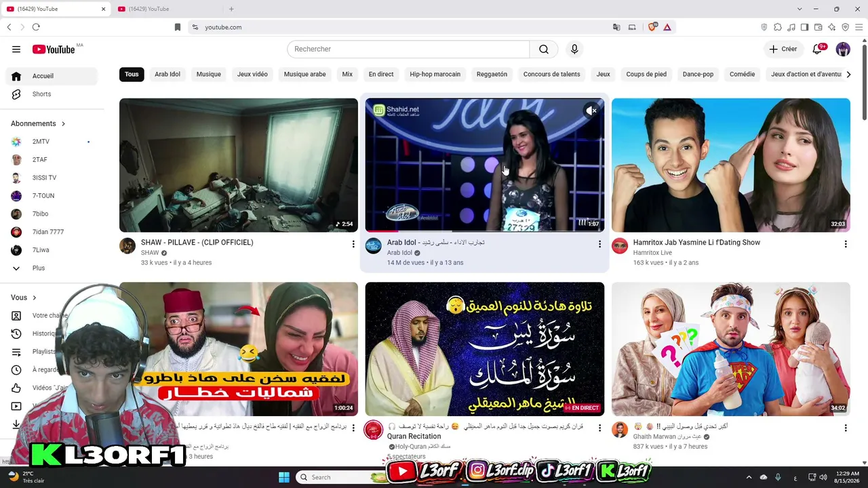
Task: Open the browser extensions puzzle icon
Action: pos(778,27)
